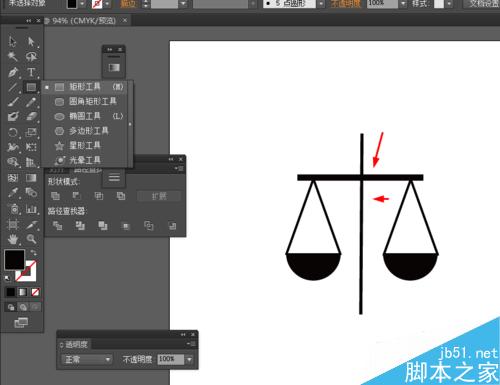Activate the Artboard tool
500x385 pixels.
(x=13, y=224)
